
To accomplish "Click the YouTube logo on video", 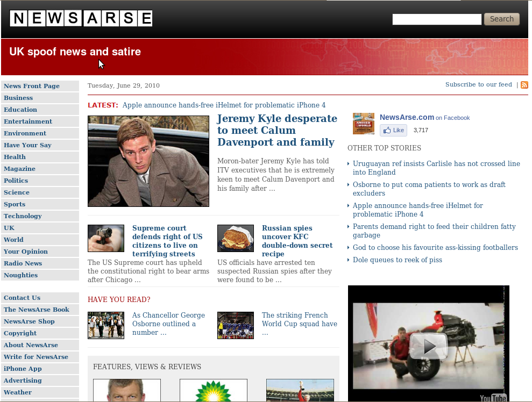I will (x=493, y=398).
